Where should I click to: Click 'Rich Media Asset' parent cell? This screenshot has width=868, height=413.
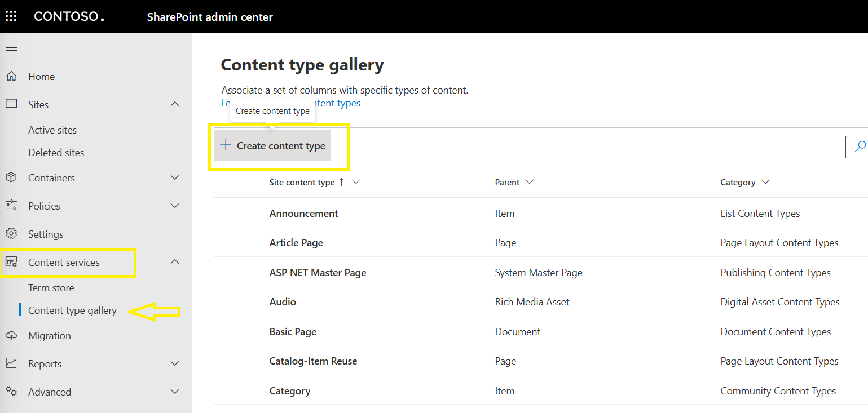[532, 302]
